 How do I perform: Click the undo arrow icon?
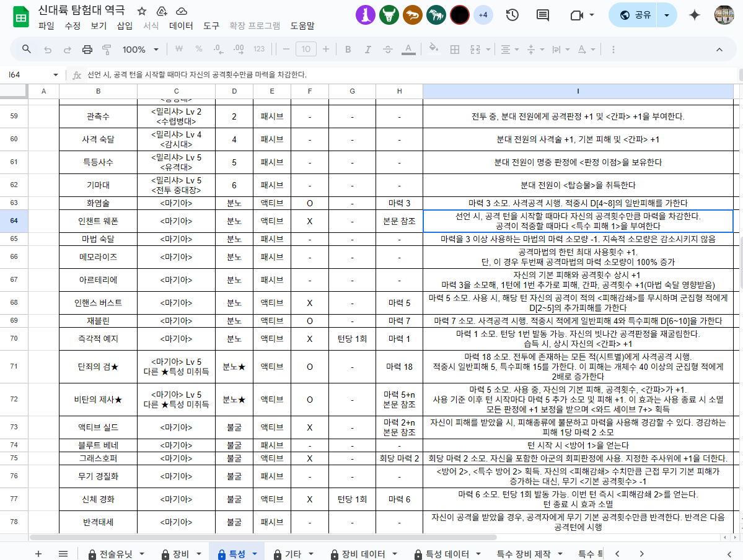coord(48,50)
